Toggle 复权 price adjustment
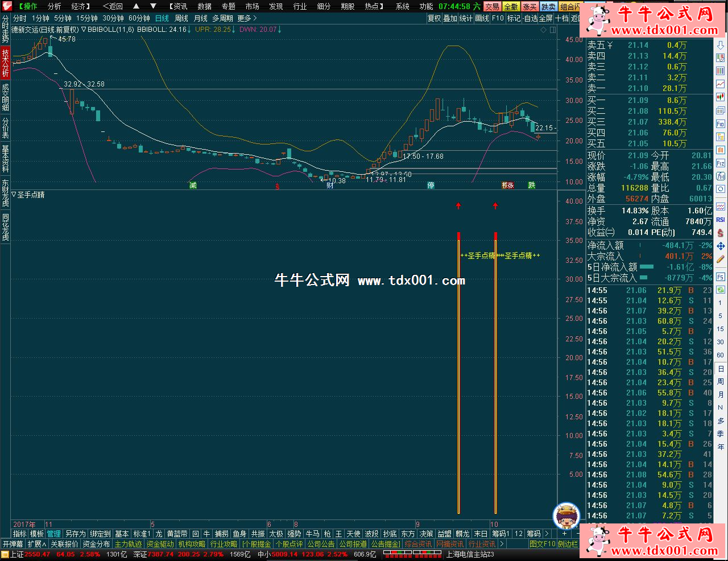This screenshot has height=561, width=728. pyautogui.click(x=434, y=18)
